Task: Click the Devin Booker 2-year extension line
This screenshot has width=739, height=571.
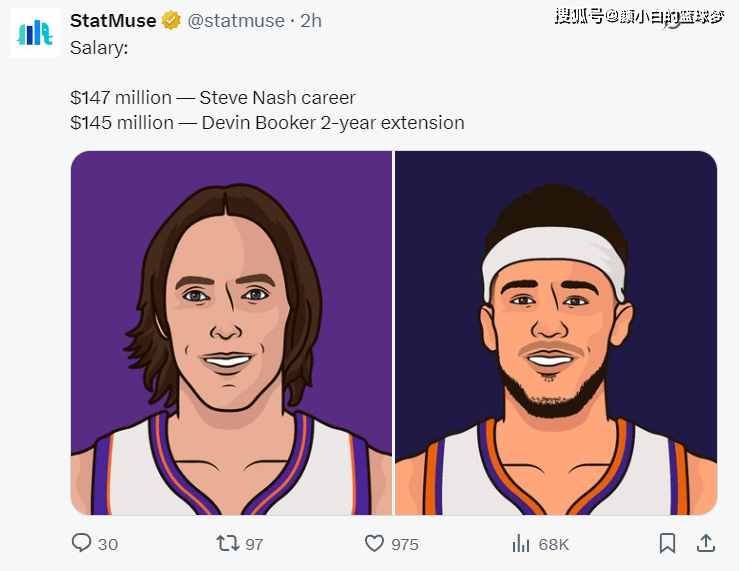Action: tap(267, 123)
